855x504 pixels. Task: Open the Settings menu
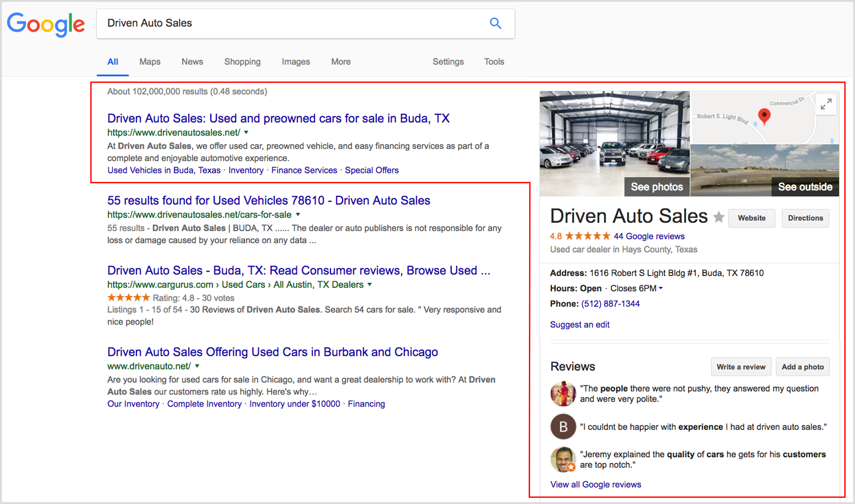tap(448, 62)
